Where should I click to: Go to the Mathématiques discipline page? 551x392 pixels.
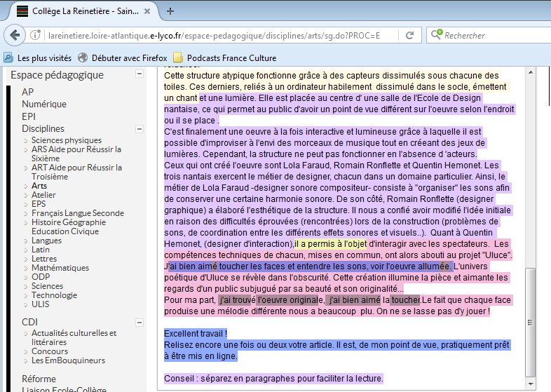(60, 268)
